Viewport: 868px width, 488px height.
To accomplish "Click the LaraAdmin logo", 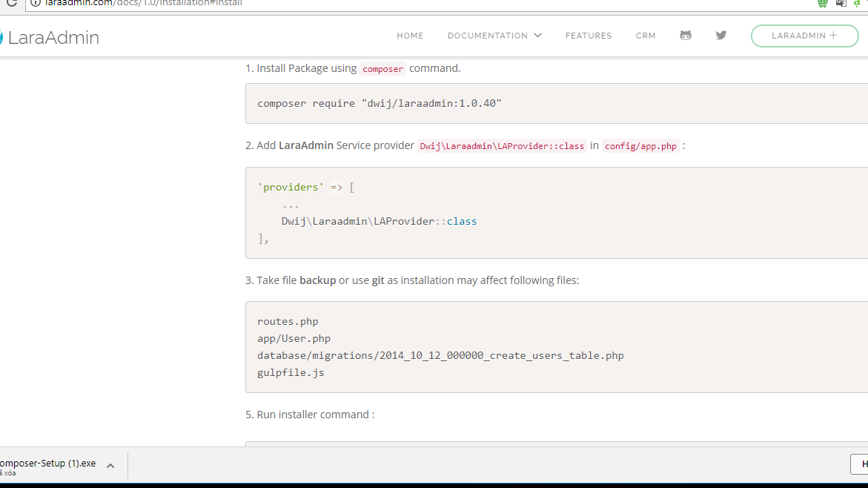I will pyautogui.click(x=49, y=37).
